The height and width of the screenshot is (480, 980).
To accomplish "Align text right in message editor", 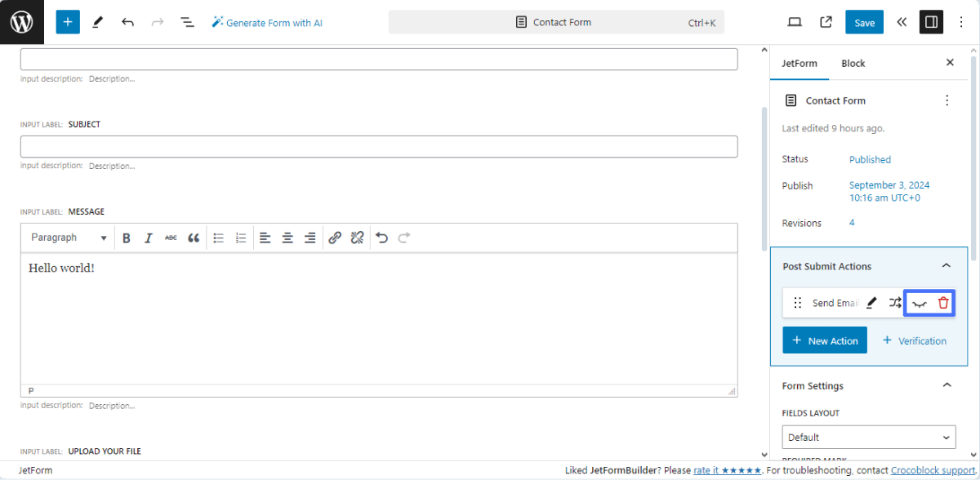I will (x=310, y=238).
